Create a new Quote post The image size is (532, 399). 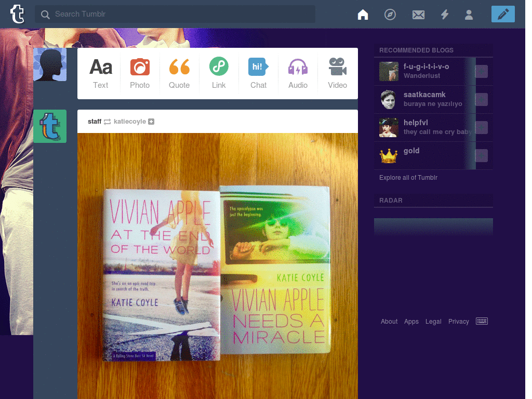[x=179, y=73]
